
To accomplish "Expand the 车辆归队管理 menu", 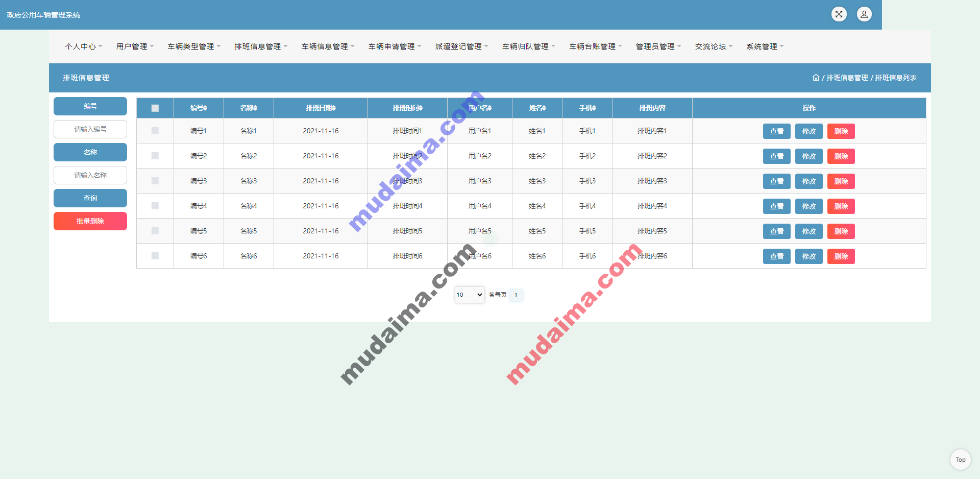I will [x=529, y=46].
